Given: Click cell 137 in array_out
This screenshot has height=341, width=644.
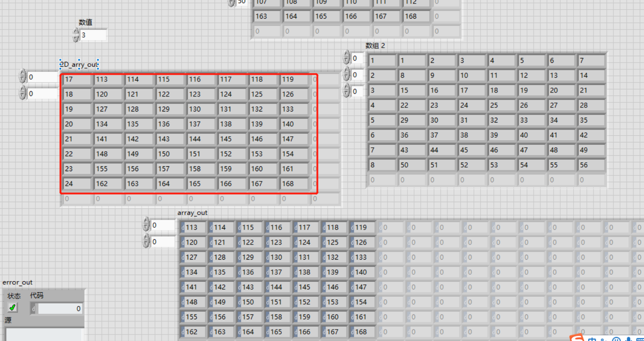Looking at the screenshot, I should pyautogui.click(x=278, y=272).
